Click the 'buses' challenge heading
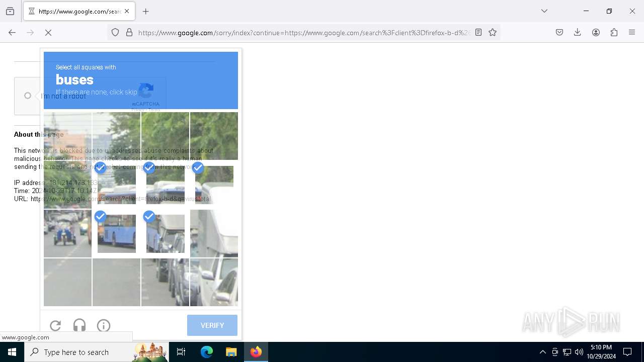 coord(74,79)
